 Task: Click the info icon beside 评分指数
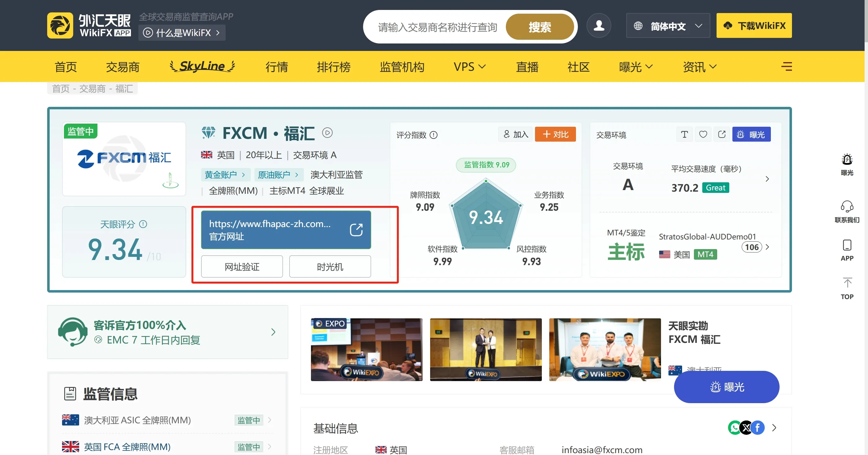(434, 135)
